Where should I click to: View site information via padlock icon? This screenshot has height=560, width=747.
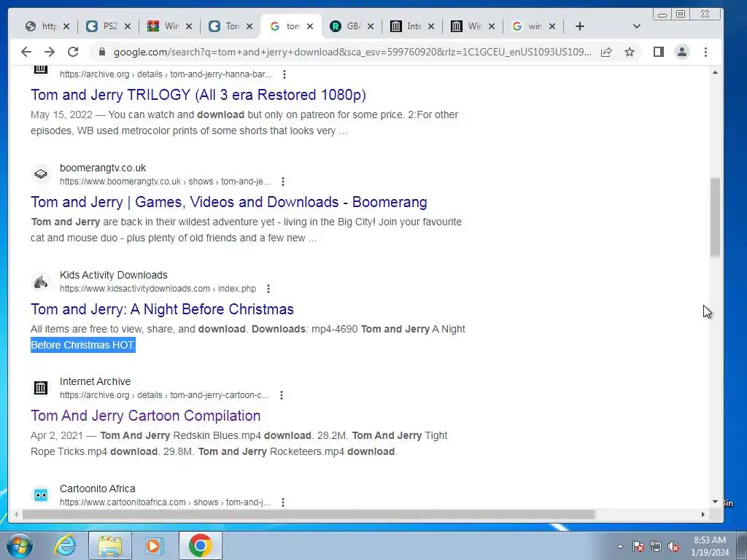pos(102,52)
